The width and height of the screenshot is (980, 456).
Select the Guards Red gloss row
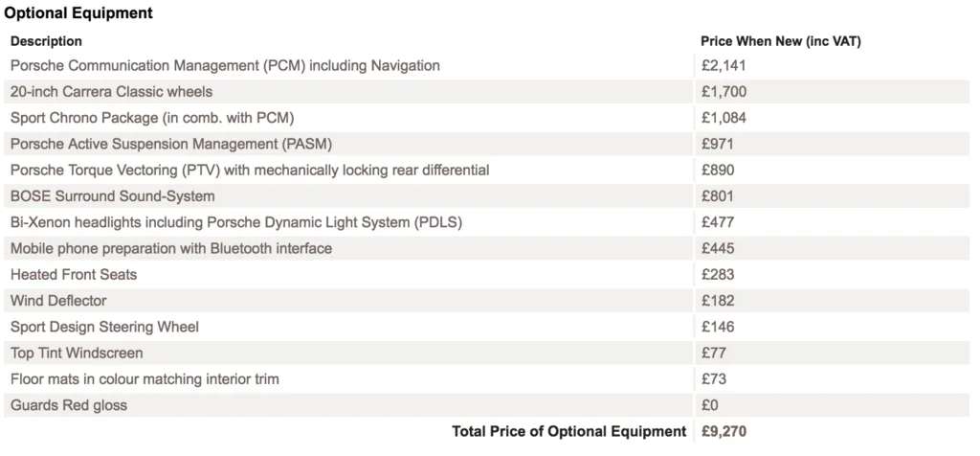pos(486,405)
